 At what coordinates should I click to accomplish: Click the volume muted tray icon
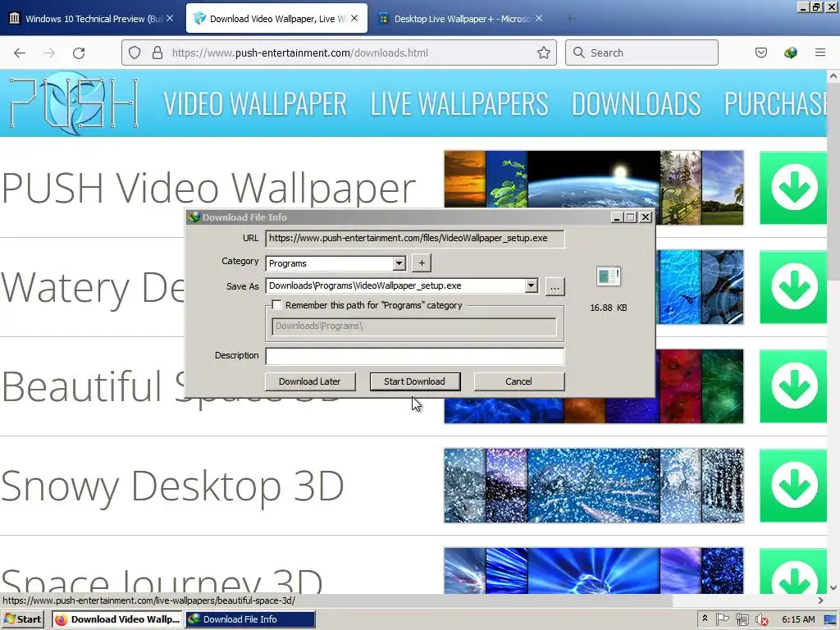coord(762,619)
